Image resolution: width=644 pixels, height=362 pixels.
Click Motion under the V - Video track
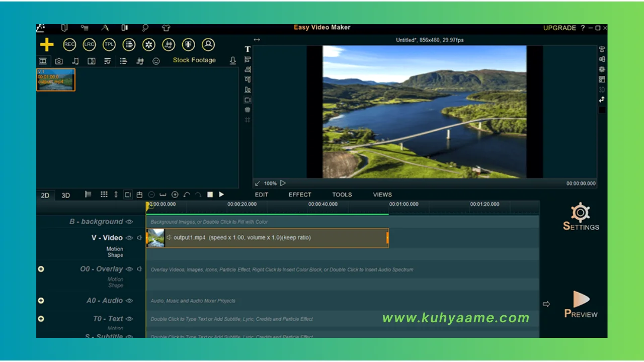coord(115,249)
